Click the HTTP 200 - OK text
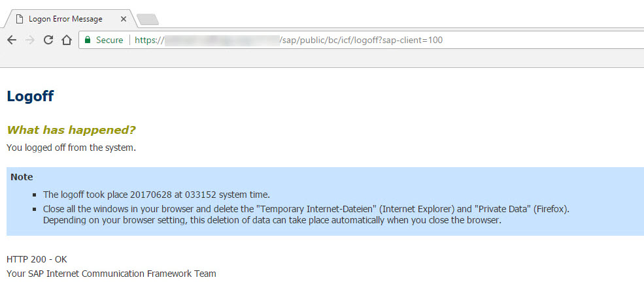 click(37, 259)
